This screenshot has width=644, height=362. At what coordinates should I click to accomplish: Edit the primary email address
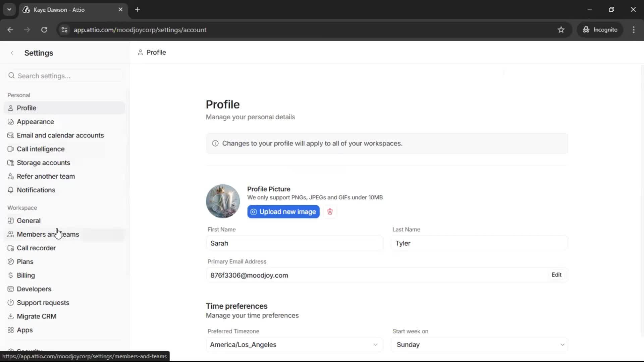pos(556,275)
